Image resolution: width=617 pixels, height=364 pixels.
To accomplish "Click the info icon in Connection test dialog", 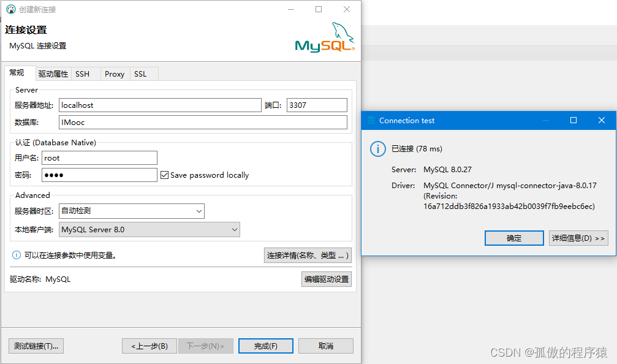I will tap(378, 149).
